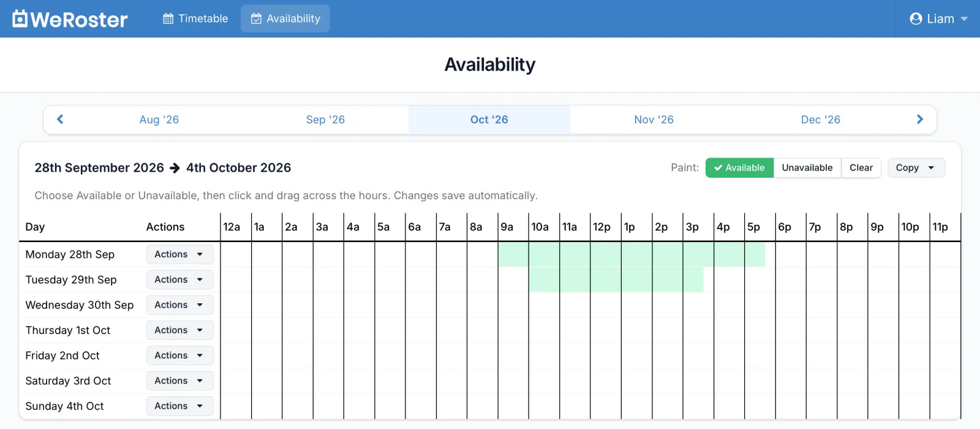980x429 pixels.
Task: Open Actions for Thursday 1st Oct
Action: [x=179, y=330]
